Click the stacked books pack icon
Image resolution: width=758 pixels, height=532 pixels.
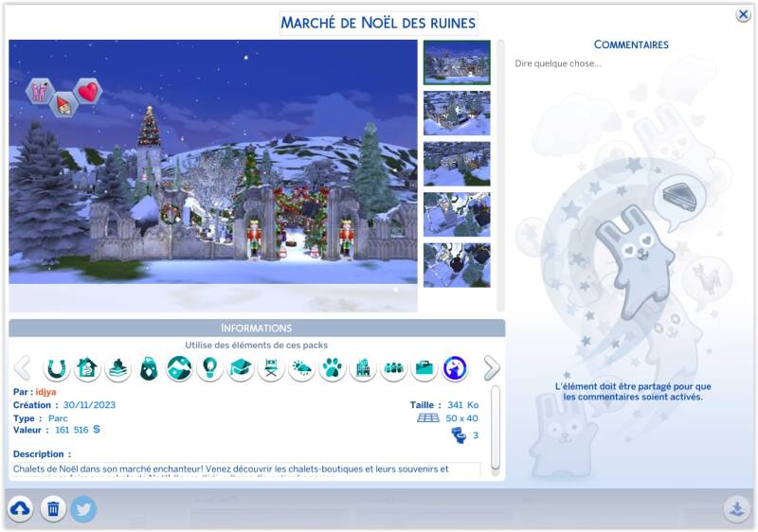117,369
